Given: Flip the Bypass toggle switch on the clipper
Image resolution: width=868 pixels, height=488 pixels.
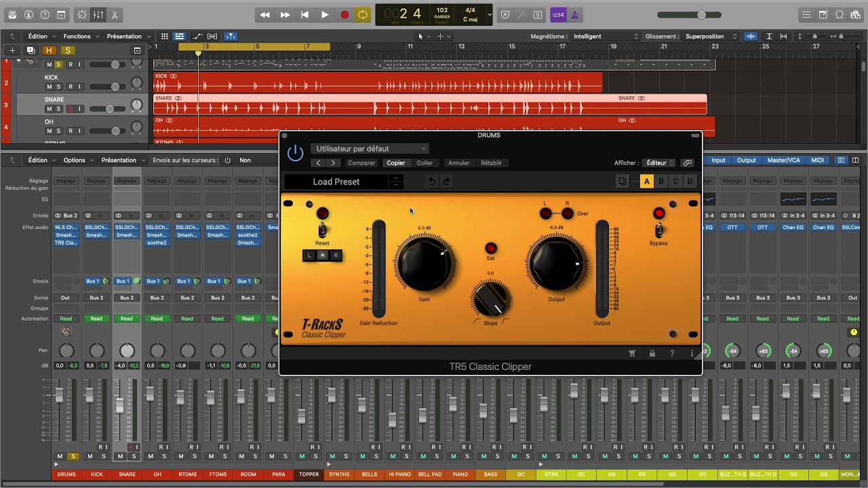Looking at the screenshot, I should [x=658, y=231].
